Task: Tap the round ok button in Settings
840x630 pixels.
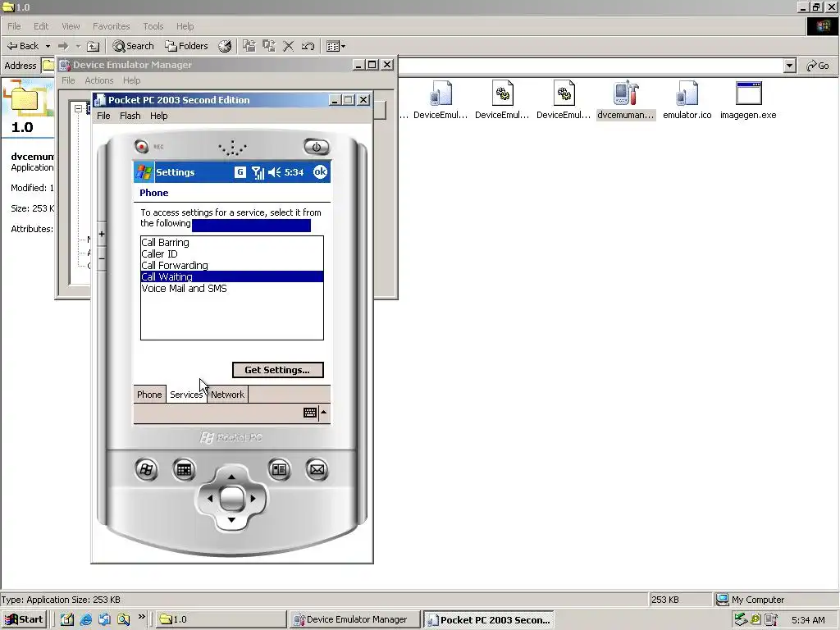Action: click(320, 171)
